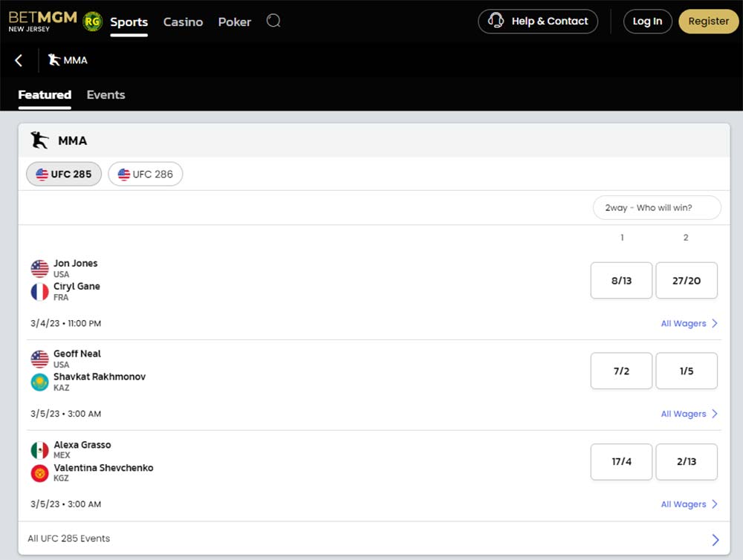The height and width of the screenshot is (560, 743).
Task: Click the headset icon in Help & Contact
Action: (x=496, y=20)
